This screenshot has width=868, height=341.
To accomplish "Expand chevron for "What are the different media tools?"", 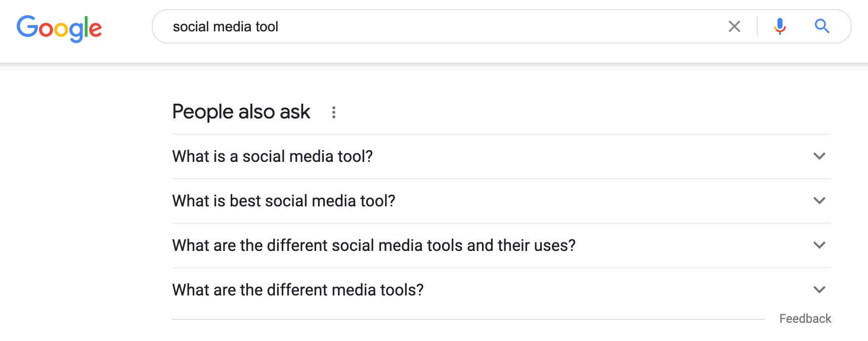I will (819, 290).
